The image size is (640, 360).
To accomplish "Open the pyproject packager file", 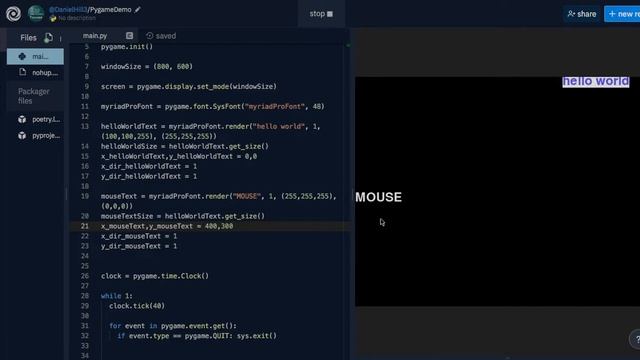I will click(35, 136).
